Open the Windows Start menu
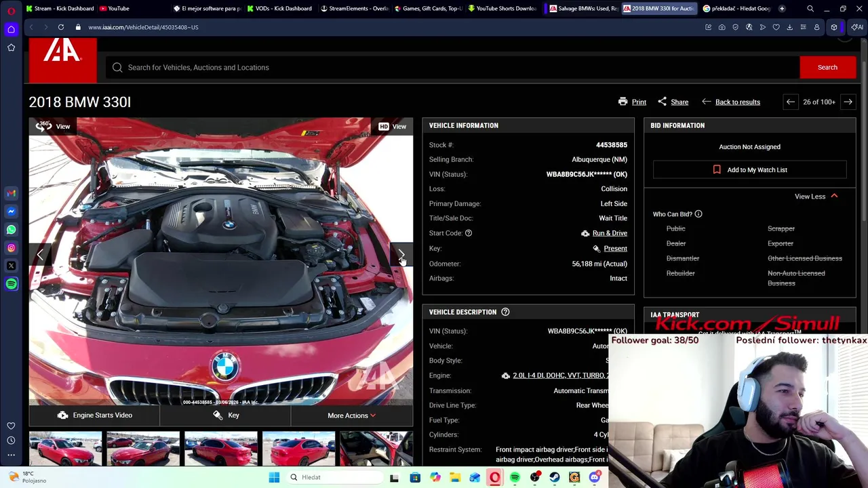The width and height of the screenshot is (868, 488). 274,477
